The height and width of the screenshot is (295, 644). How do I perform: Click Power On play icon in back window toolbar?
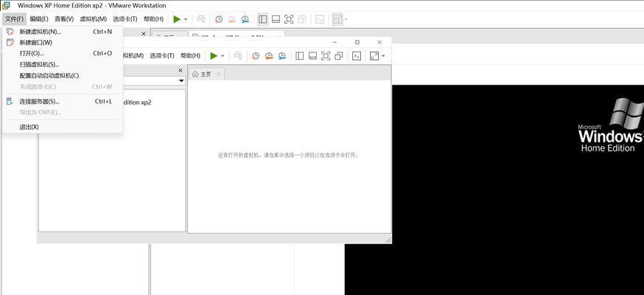pyautogui.click(x=177, y=19)
